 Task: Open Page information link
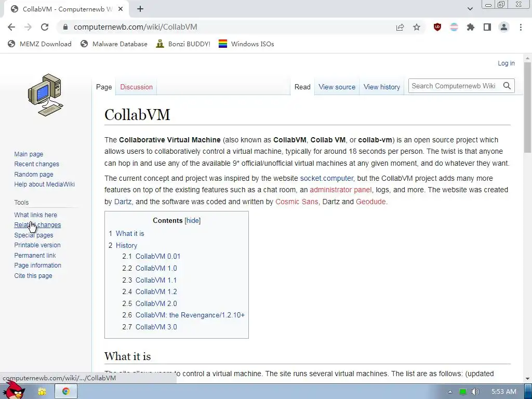click(37, 265)
